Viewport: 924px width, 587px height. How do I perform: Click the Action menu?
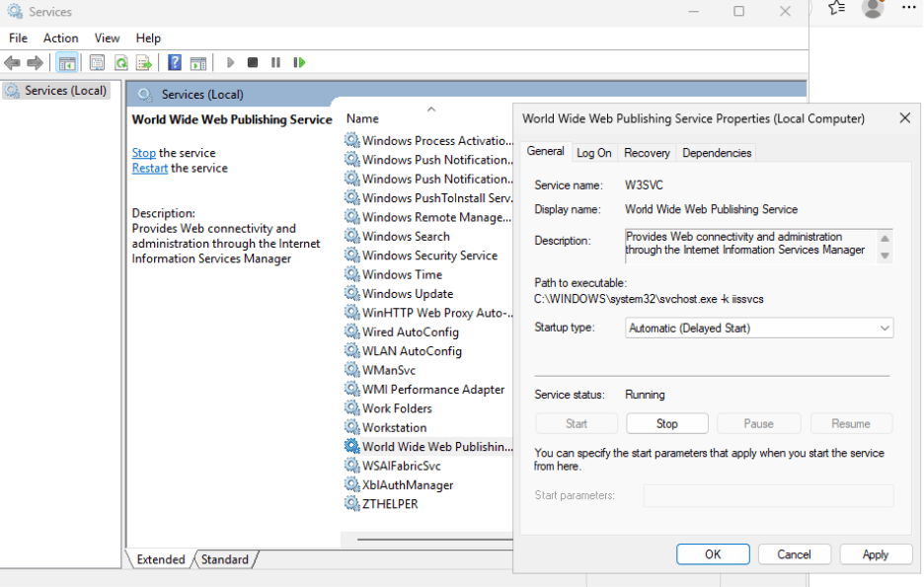tap(60, 37)
